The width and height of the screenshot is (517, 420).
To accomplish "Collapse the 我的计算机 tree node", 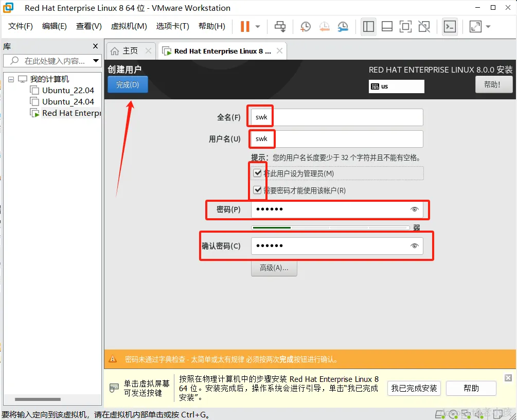I will [x=11, y=79].
